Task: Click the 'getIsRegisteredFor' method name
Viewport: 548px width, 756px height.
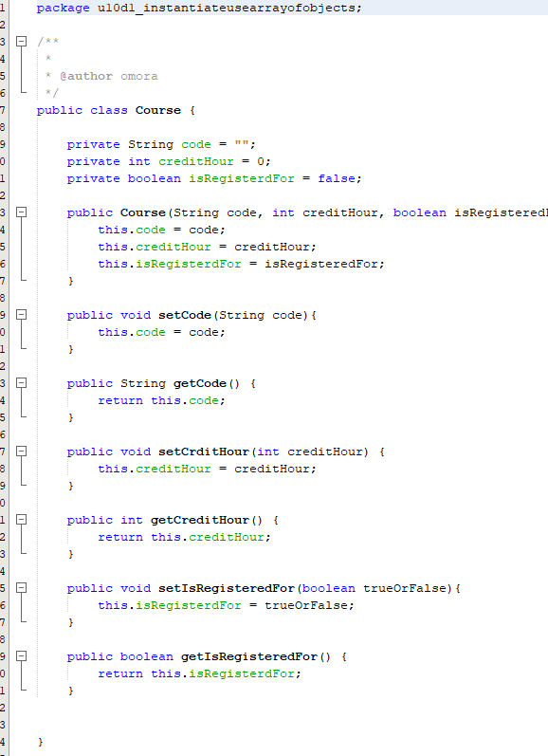Action: (248, 656)
